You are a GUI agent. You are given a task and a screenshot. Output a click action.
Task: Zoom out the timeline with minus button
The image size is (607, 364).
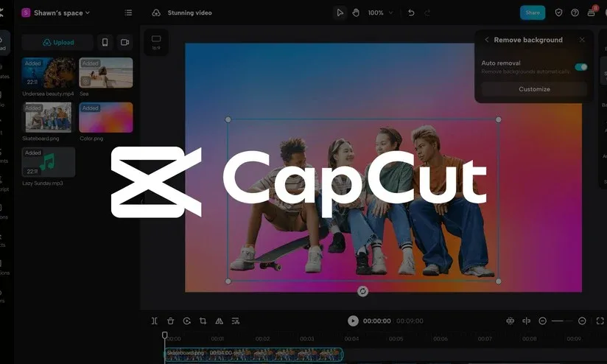(542, 321)
